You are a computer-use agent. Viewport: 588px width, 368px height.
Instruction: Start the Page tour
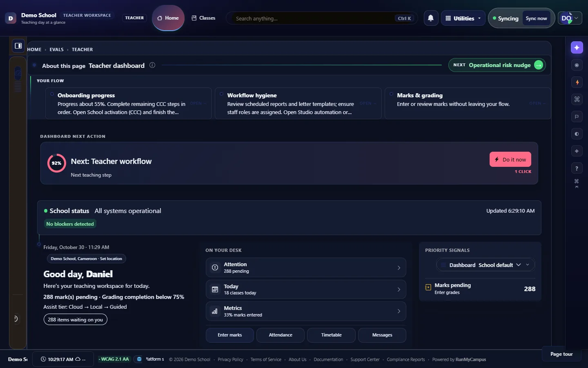(x=561, y=354)
